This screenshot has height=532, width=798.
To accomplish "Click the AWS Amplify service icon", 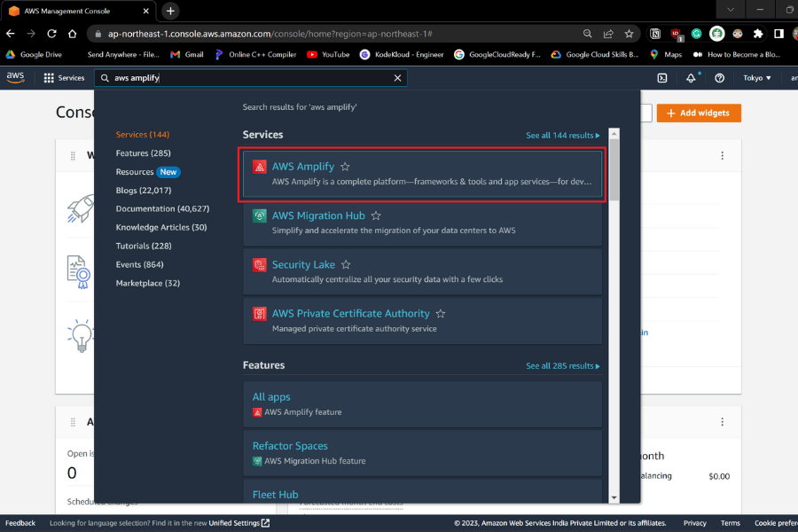I will click(x=260, y=167).
